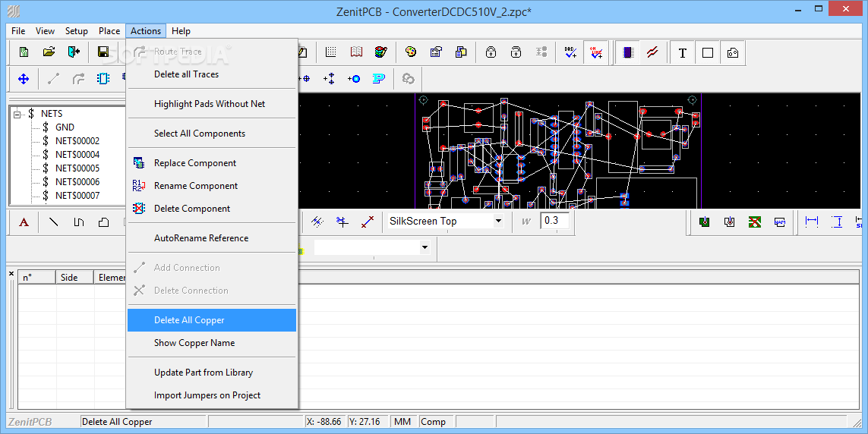Click the blue P icon
Viewport: 868px width, 434px height.
379,79
